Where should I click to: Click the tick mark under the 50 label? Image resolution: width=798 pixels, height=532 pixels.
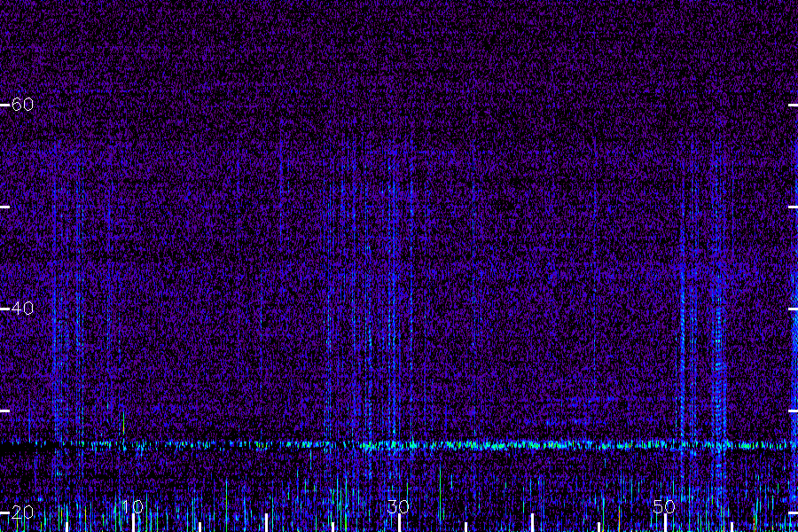pyautogui.click(x=665, y=523)
